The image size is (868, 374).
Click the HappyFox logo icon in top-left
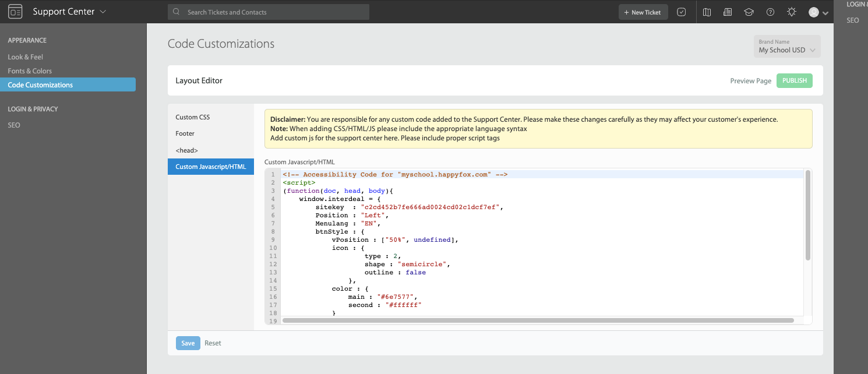[x=15, y=12]
